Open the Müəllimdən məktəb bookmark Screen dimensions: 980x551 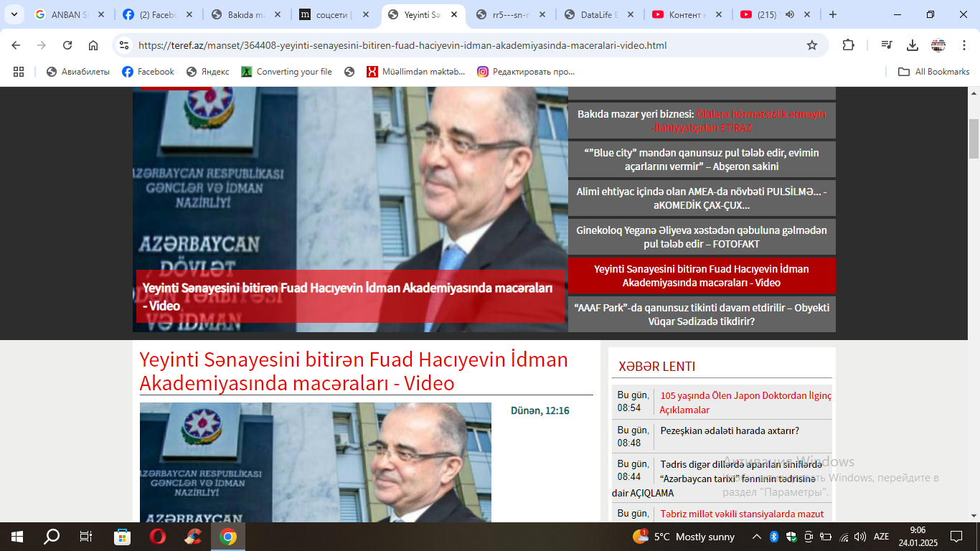(x=415, y=72)
